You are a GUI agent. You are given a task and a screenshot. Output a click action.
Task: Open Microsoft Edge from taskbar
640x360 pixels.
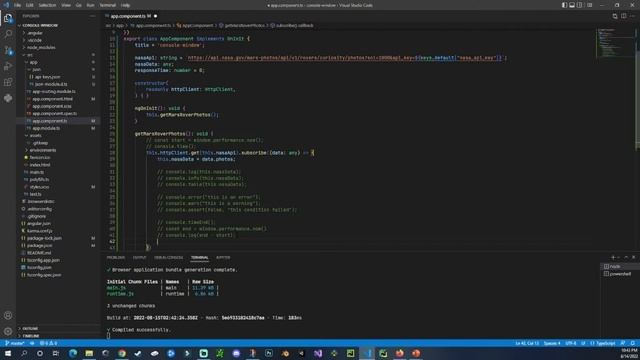pyautogui.click(x=73, y=353)
